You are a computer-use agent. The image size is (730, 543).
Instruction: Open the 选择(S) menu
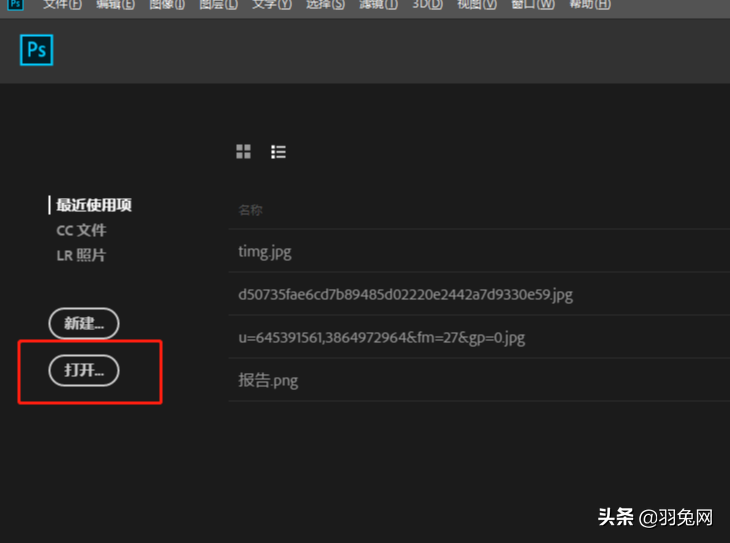tap(325, 5)
